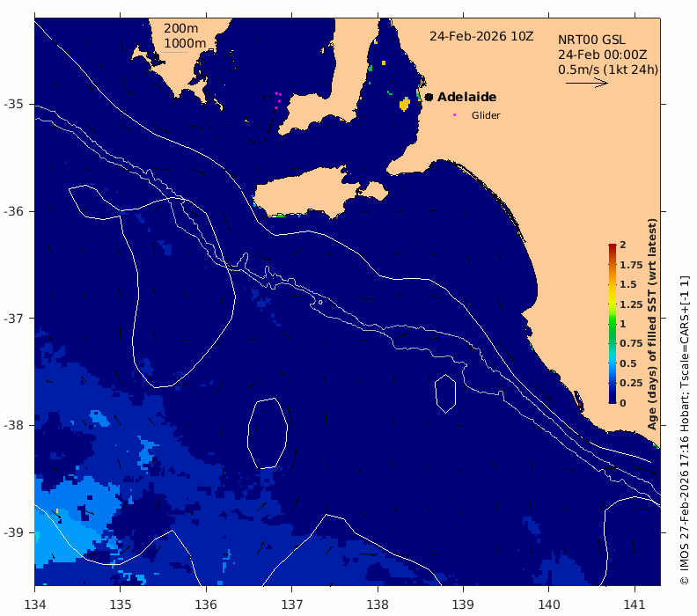Click the colorbar value 0.75 label
This screenshot has width=697, height=616.
(x=631, y=343)
